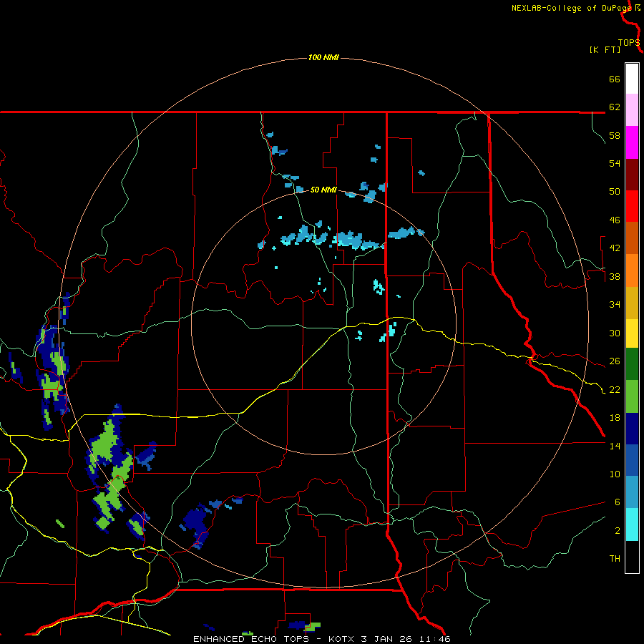Click the "TH" threshold legend label
The image size is (644, 644).
(x=615, y=559)
